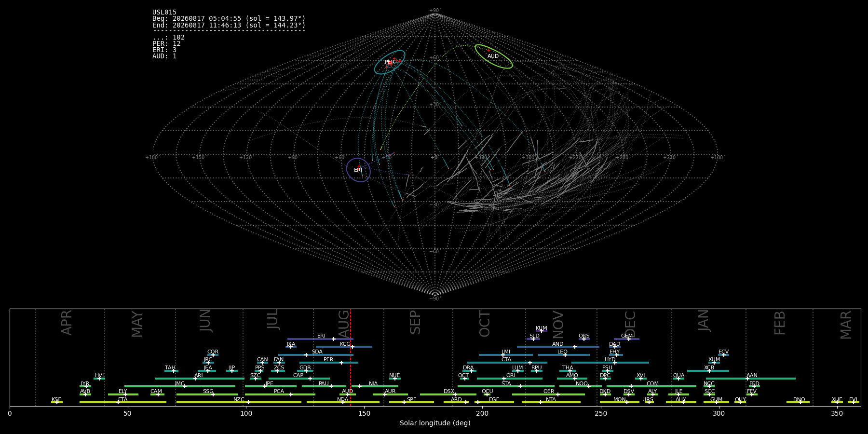
Task: Click the LEO shower bar
Action: [x=564, y=355]
